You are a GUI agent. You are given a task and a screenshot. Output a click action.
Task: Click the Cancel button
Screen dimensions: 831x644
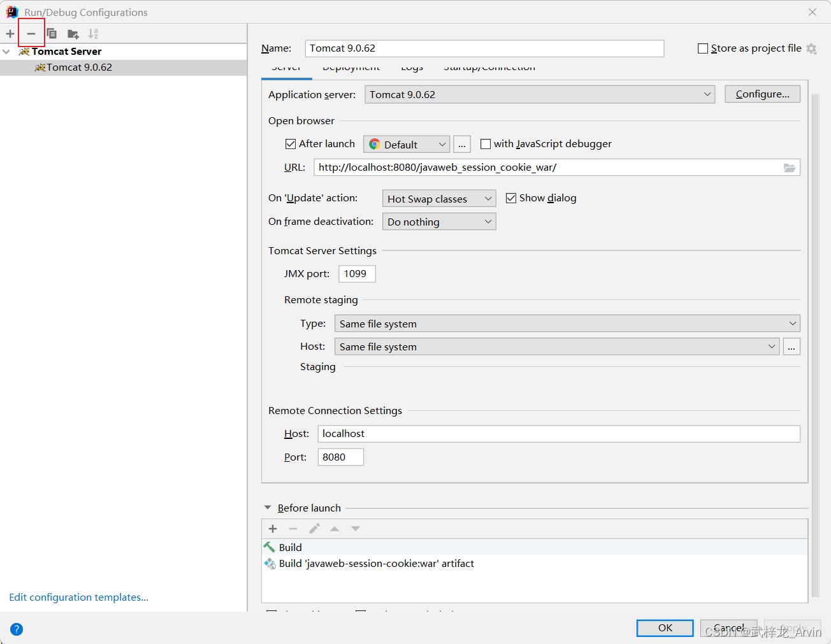tap(728, 628)
